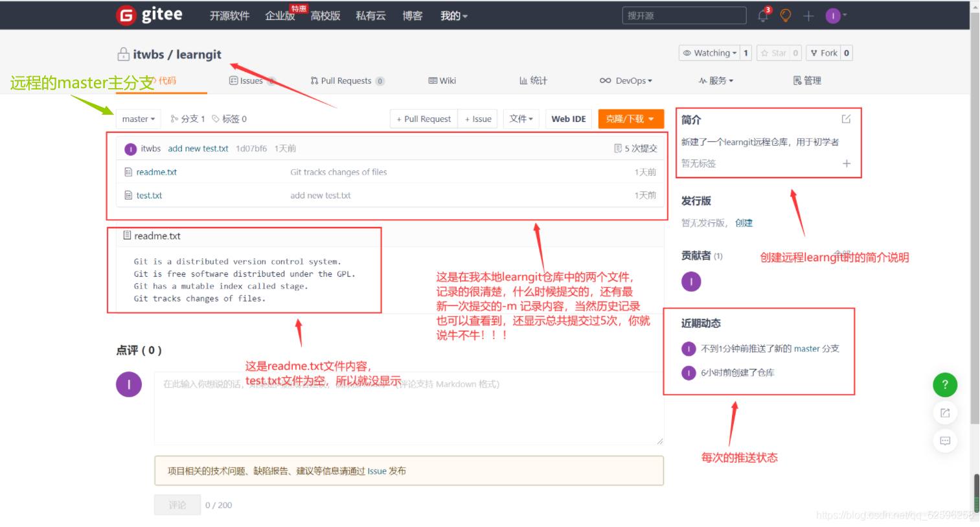Click the itwbs owner link in title

click(x=148, y=54)
